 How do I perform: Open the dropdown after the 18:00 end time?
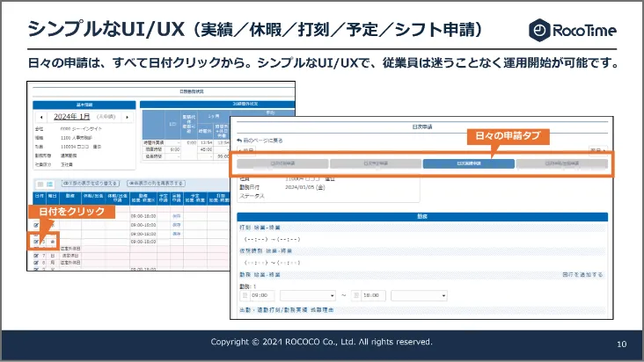420,296
